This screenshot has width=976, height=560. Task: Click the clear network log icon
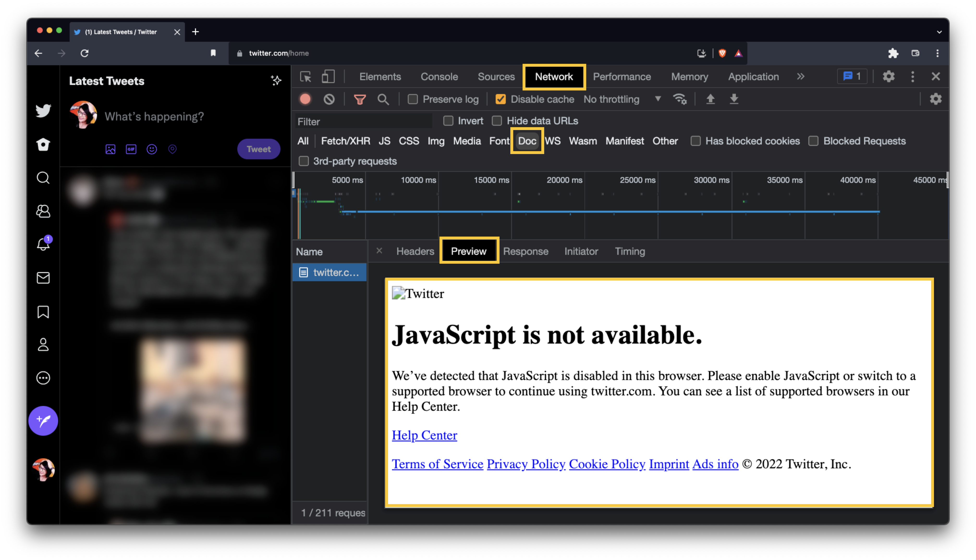[x=329, y=99]
